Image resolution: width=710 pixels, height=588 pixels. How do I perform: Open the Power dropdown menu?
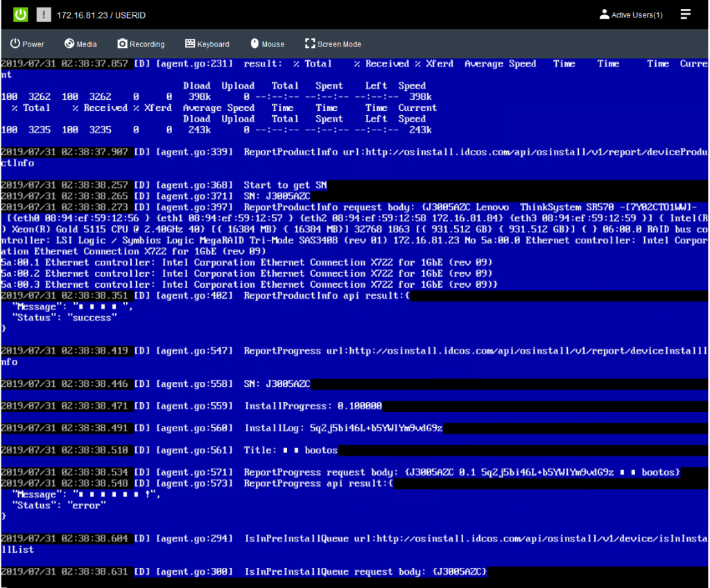coord(27,43)
